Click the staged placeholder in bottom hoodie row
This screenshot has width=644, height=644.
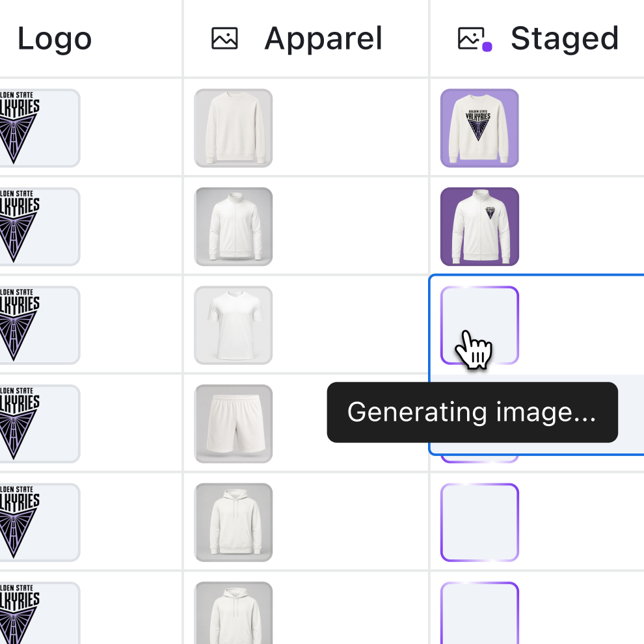(479, 613)
